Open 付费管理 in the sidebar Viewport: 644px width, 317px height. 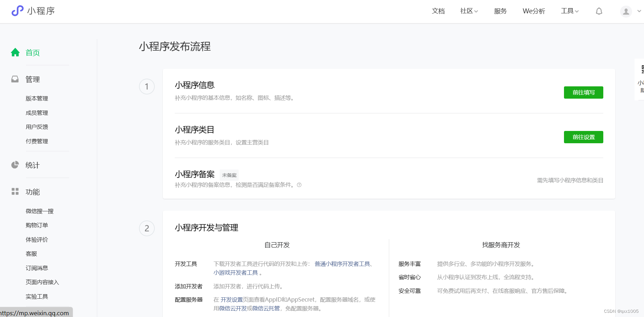(x=37, y=141)
